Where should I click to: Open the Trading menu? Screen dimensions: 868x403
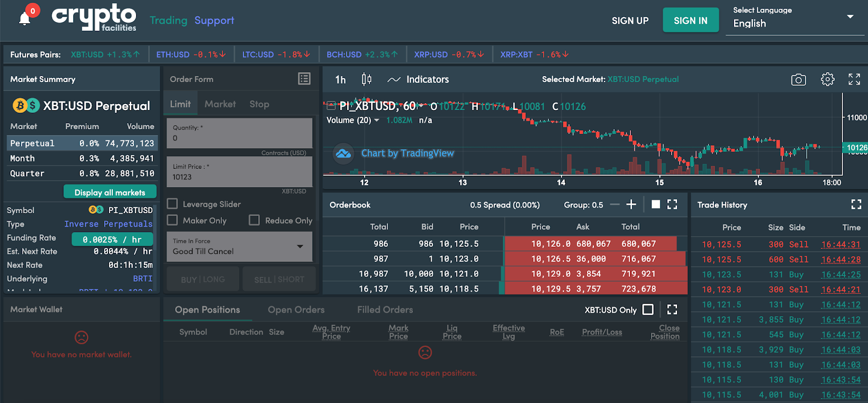[x=168, y=21]
